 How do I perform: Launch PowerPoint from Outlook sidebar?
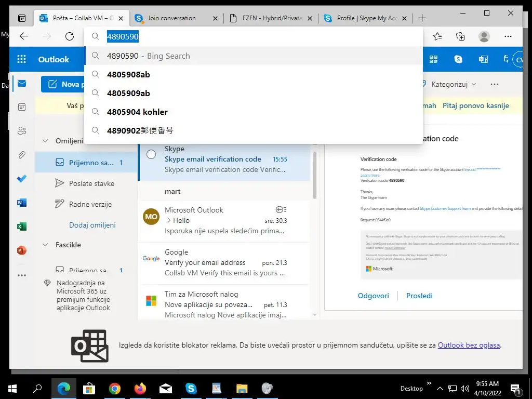22,250
